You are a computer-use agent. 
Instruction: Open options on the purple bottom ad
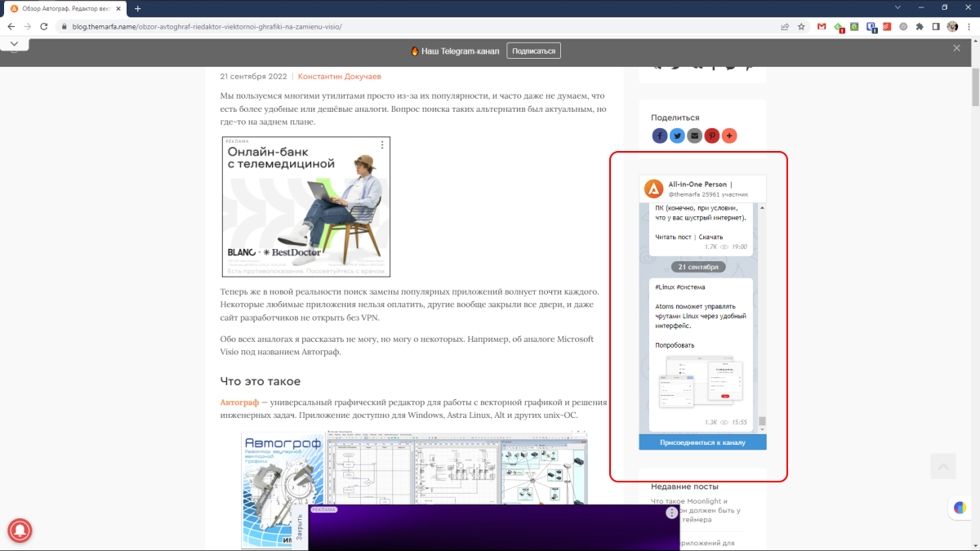click(671, 513)
